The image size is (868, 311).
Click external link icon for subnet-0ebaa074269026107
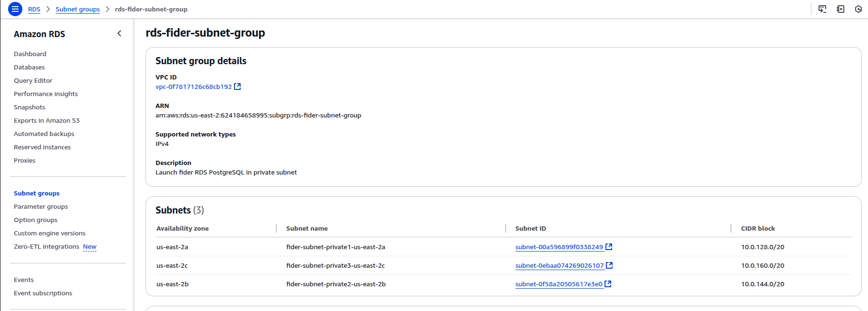(x=609, y=265)
